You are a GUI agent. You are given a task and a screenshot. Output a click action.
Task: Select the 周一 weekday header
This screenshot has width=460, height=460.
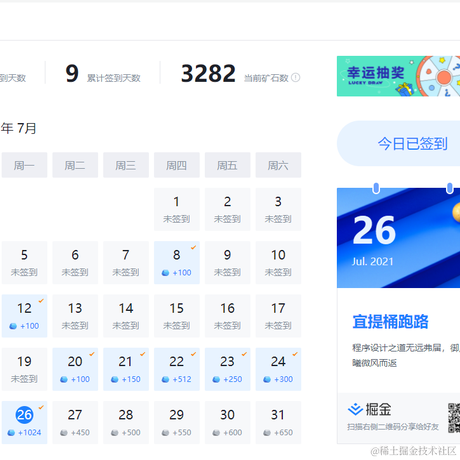tap(24, 165)
